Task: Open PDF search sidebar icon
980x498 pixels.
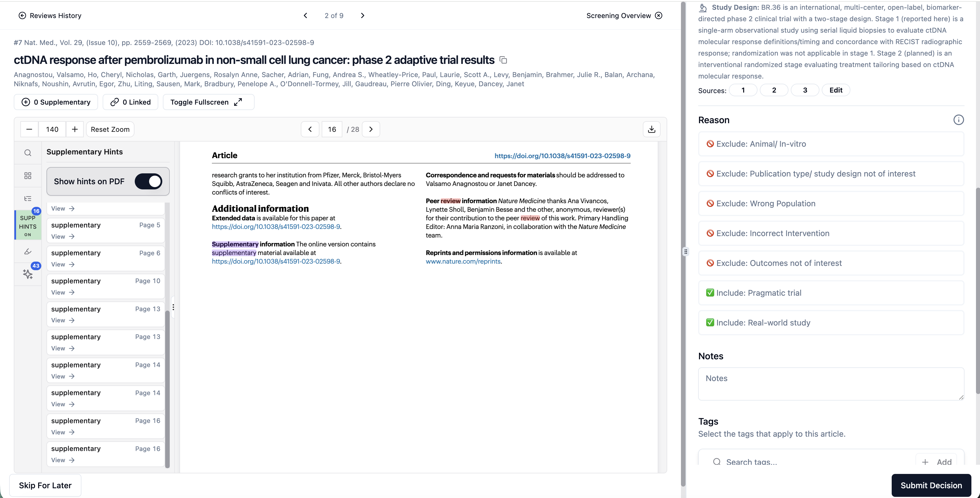Action: [28, 153]
